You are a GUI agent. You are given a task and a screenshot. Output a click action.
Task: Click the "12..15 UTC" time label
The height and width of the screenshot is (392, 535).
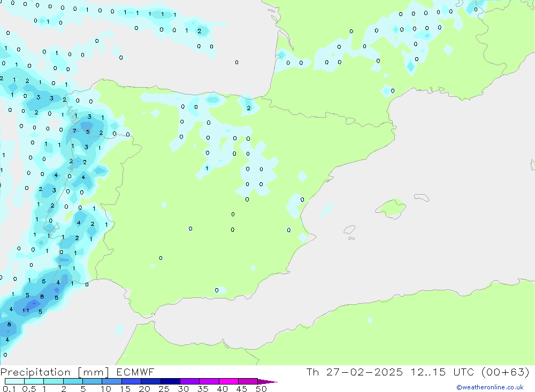click(x=442, y=372)
